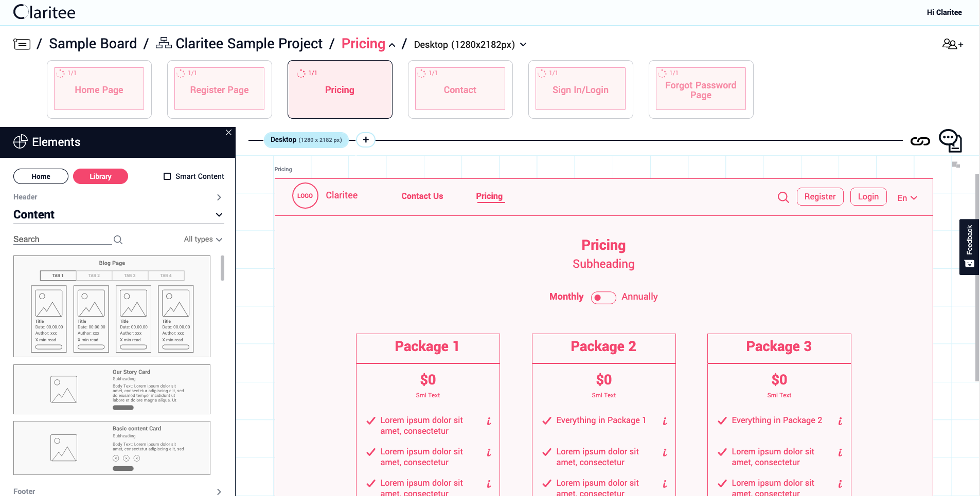
Task: Open the boards list icon in breadcrumb
Action: (x=22, y=44)
